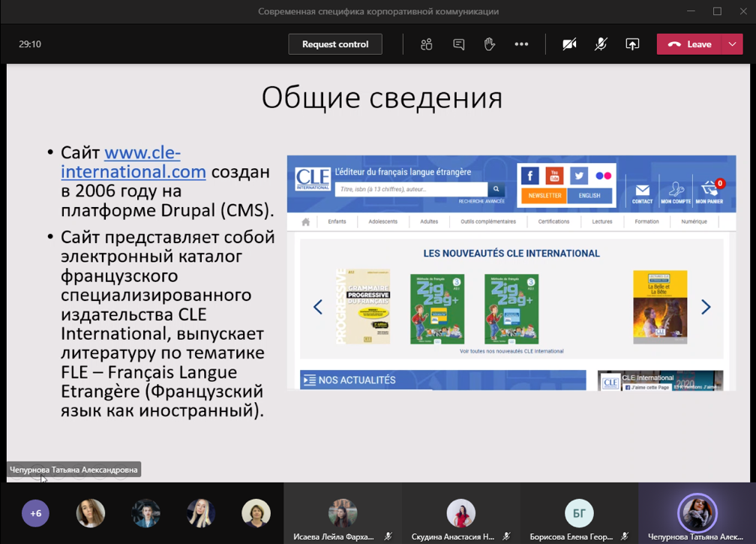Screen dimensions: 756x544
Task: Open More actions ellipsis menu
Action: (521, 44)
